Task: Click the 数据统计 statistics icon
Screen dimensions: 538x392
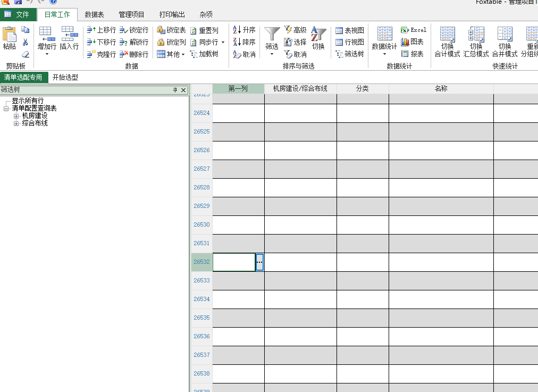Action: coord(384,34)
